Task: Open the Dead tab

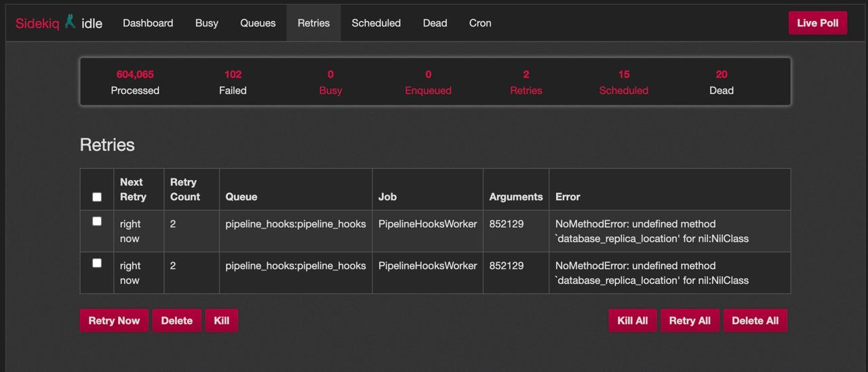Action: coord(435,23)
